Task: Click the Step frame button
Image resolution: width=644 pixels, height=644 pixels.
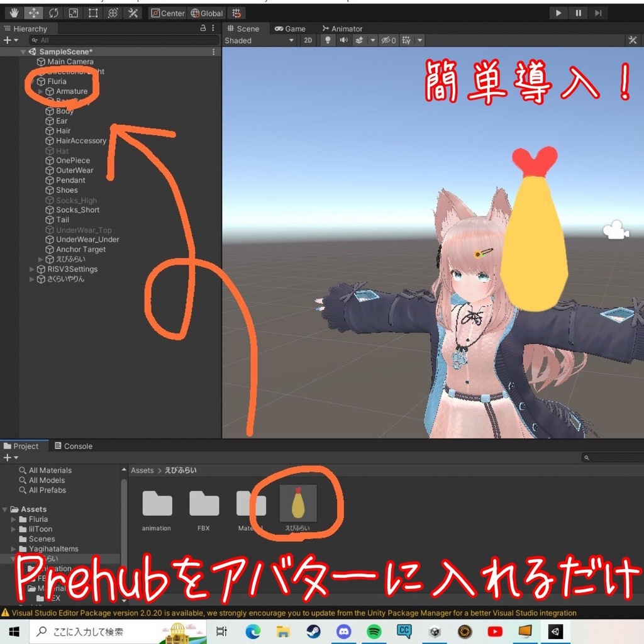Action: click(598, 13)
